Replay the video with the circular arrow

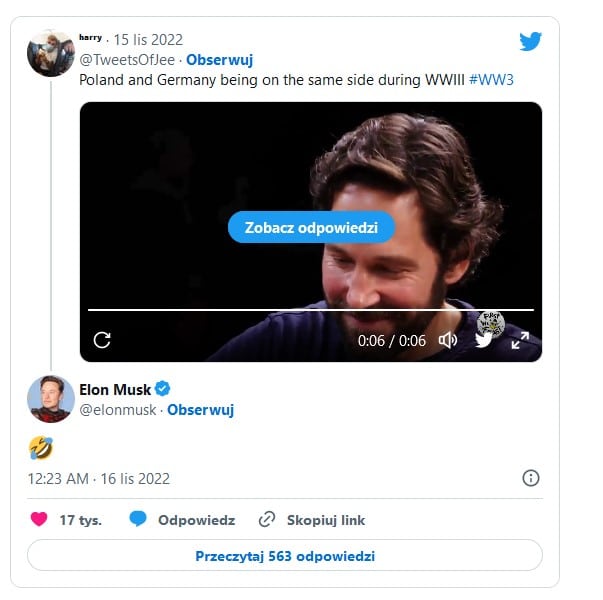point(102,340)
